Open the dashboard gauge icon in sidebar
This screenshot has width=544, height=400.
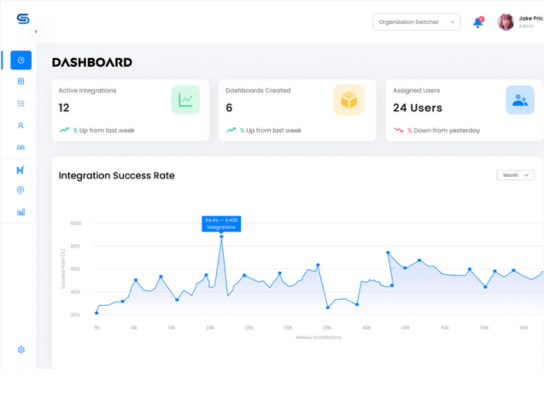(x=21, y=60)
